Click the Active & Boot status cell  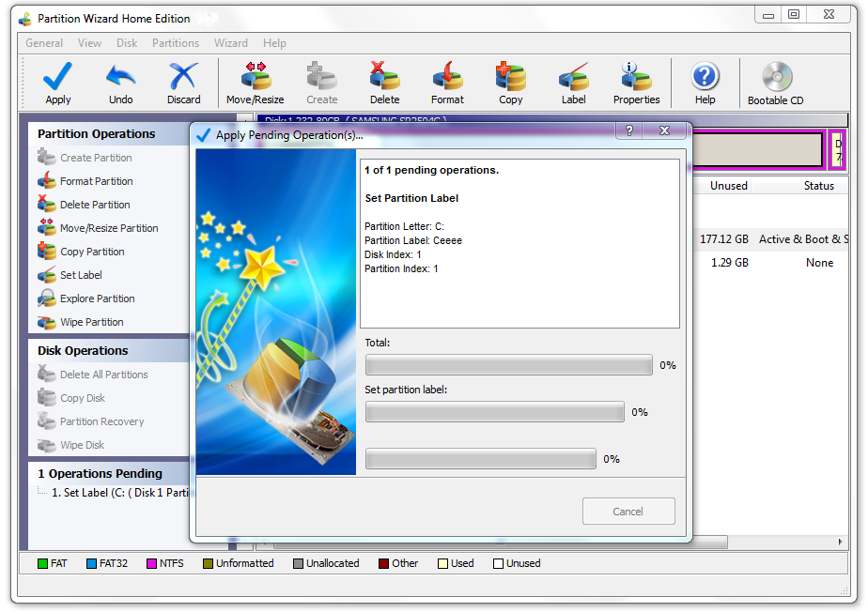coord(803,239)
